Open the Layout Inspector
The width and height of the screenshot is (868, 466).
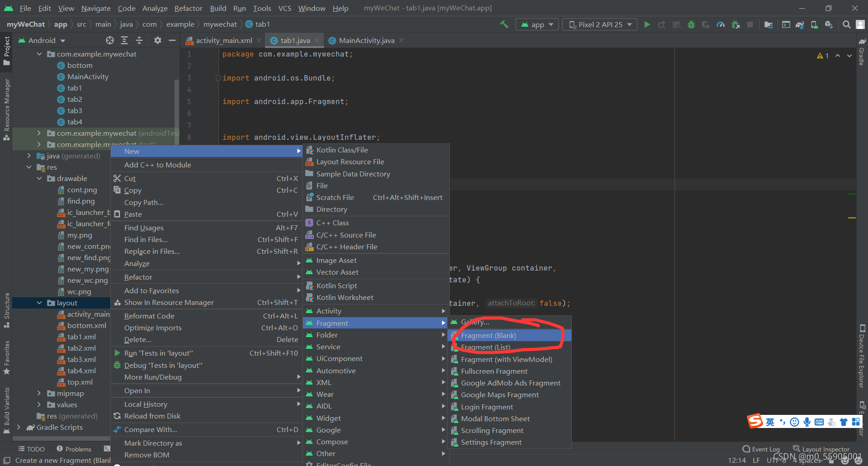821,449
